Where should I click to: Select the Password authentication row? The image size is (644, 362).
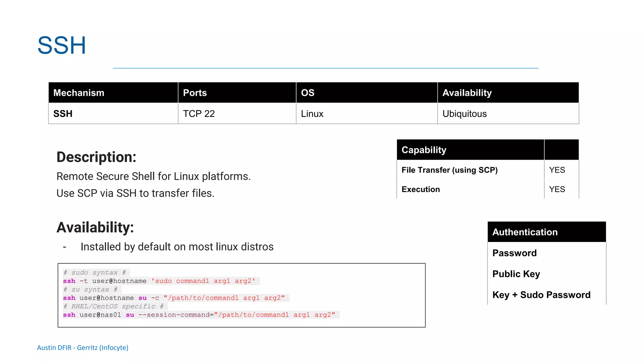point(547,253)
